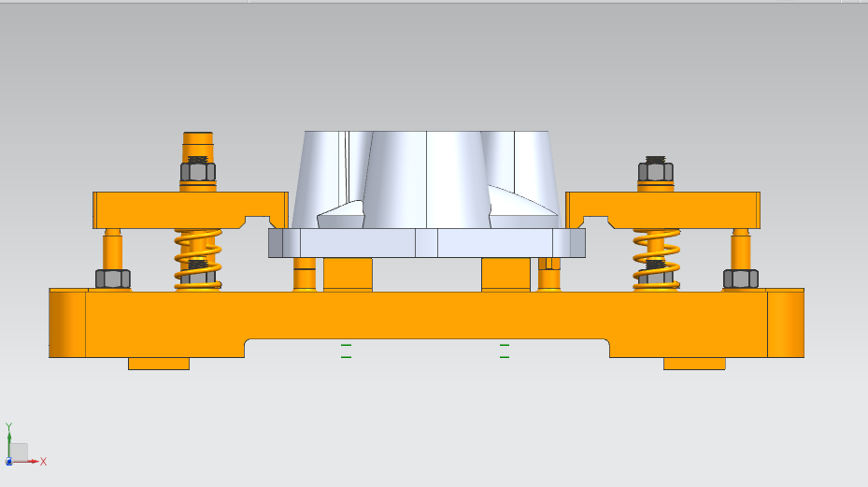Viewport: 868px width, 487px height.
Task: Click the right green dashed centerline mark
Action: point(505,351)
